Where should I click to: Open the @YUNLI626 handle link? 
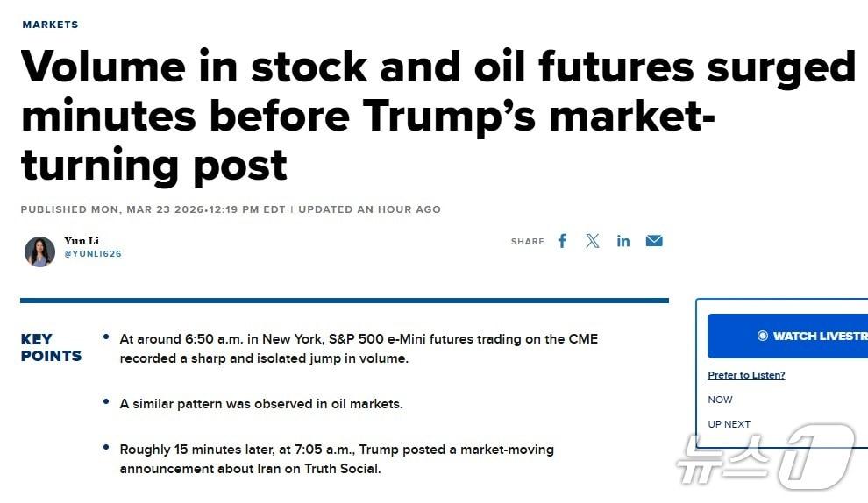tap(93, 254)
